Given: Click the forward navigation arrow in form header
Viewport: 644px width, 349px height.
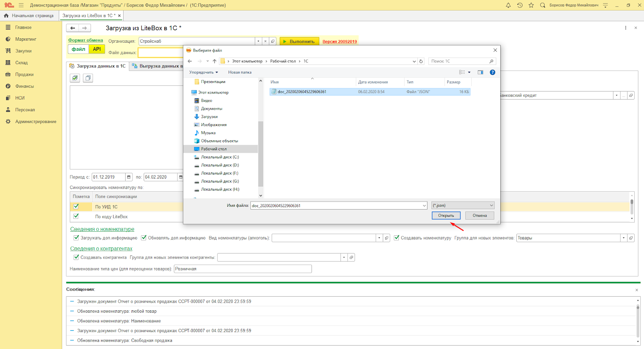Looking at the screenshot, I should 85,28.
